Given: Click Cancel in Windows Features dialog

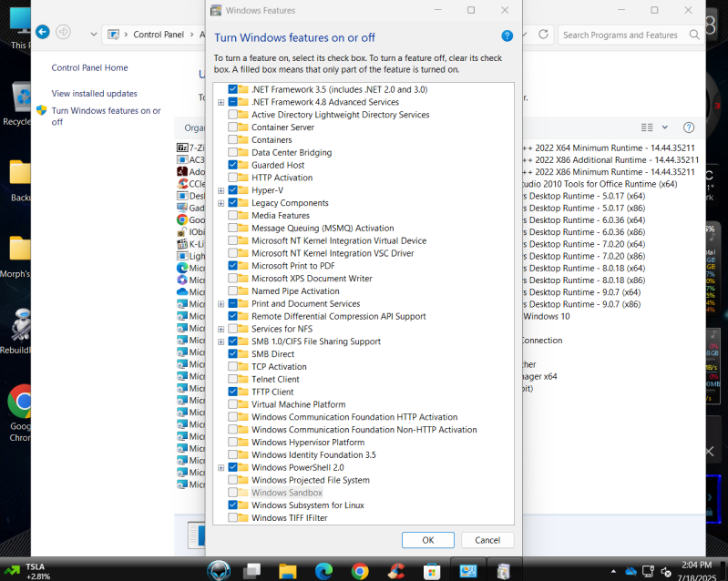Looking at the screenshot, I should click(x=487, y=540).
